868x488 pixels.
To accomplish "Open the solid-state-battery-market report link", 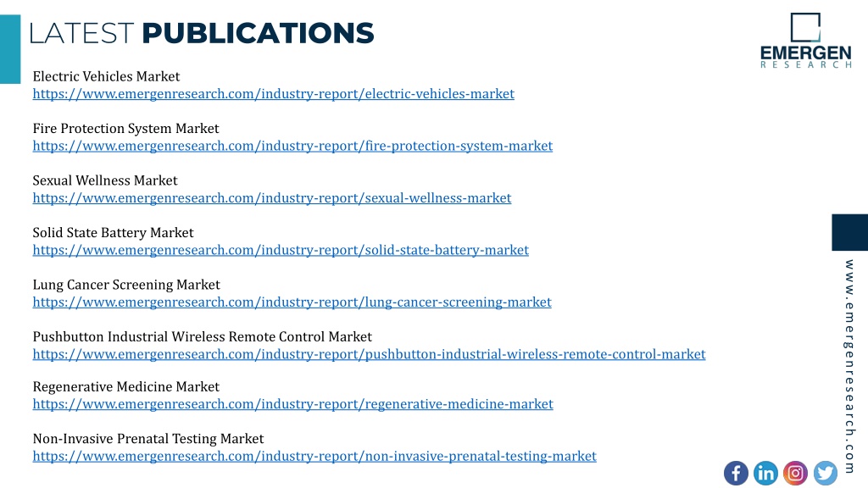I will (281, 250).
